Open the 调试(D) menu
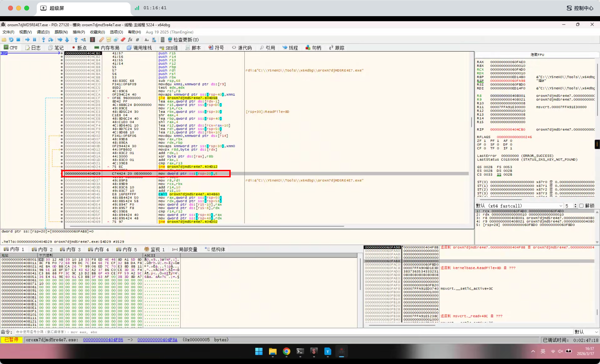Screen dimensions: 600x364 coord(43,32)
